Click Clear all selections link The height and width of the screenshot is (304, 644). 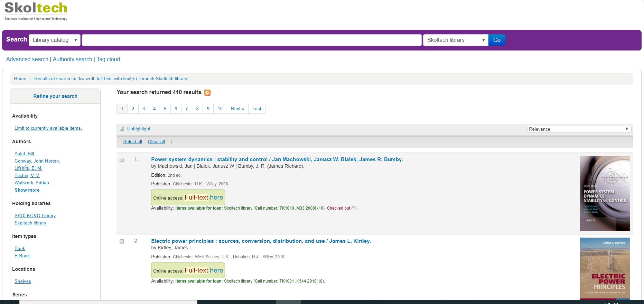pyautogui.click(x=156, y=141)
